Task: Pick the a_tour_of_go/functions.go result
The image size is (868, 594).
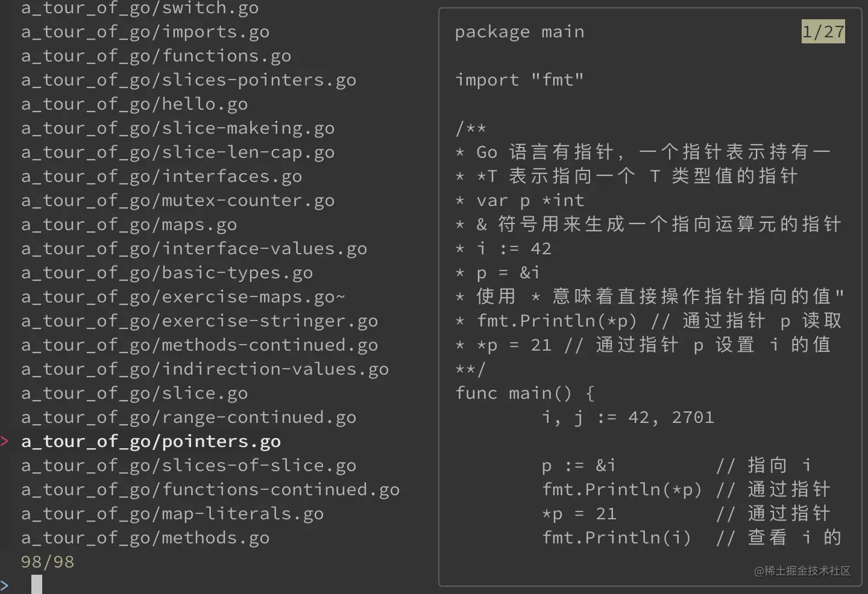Action: point(156,56)
